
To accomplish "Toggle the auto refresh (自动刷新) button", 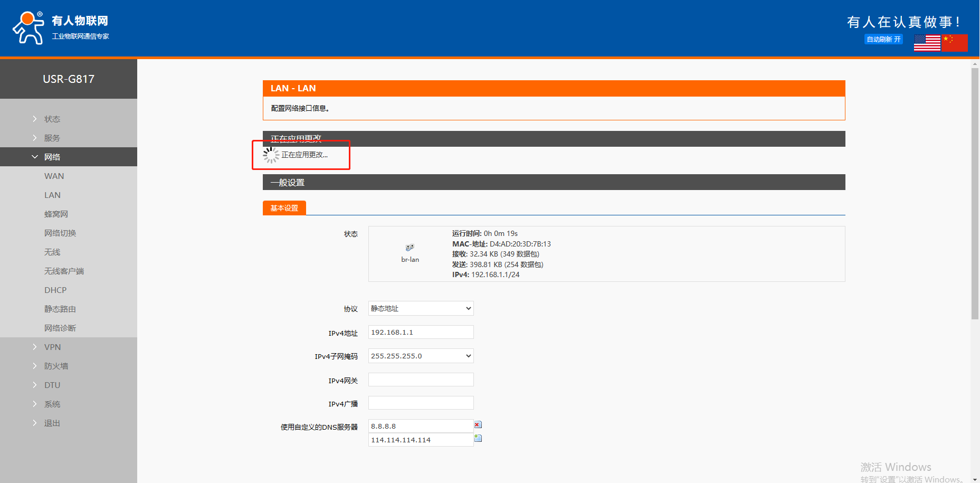I will click(x=883, y=39).
